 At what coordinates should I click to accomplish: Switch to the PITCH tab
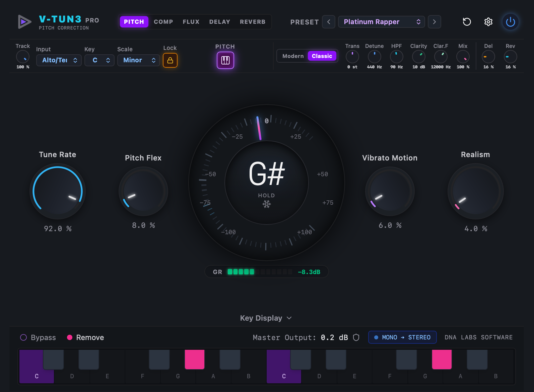(x=134, y=22)
